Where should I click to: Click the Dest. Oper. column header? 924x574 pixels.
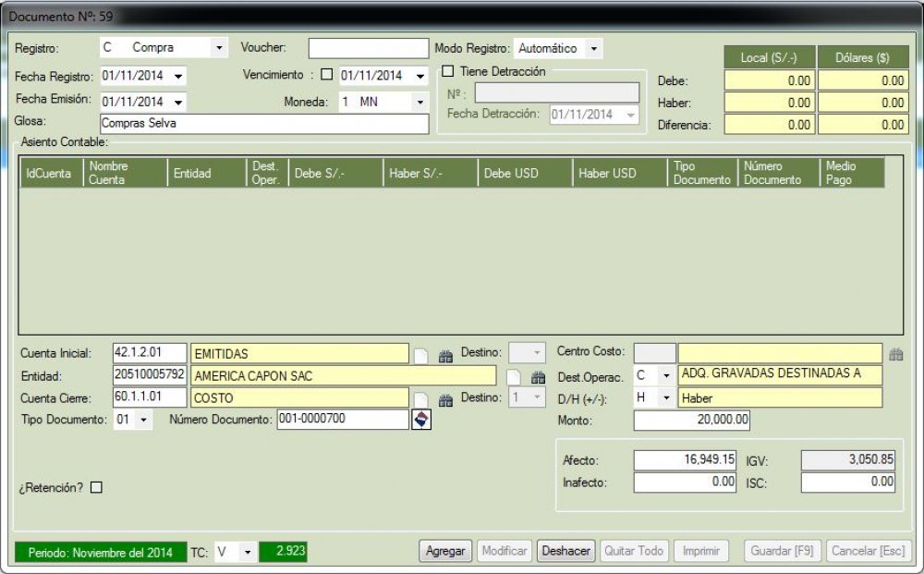[x=268, y=173]
